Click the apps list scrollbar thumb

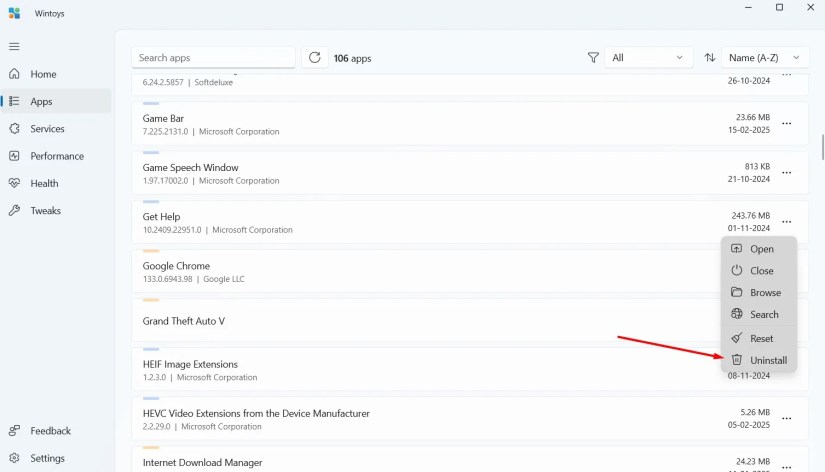coord(822,146)
